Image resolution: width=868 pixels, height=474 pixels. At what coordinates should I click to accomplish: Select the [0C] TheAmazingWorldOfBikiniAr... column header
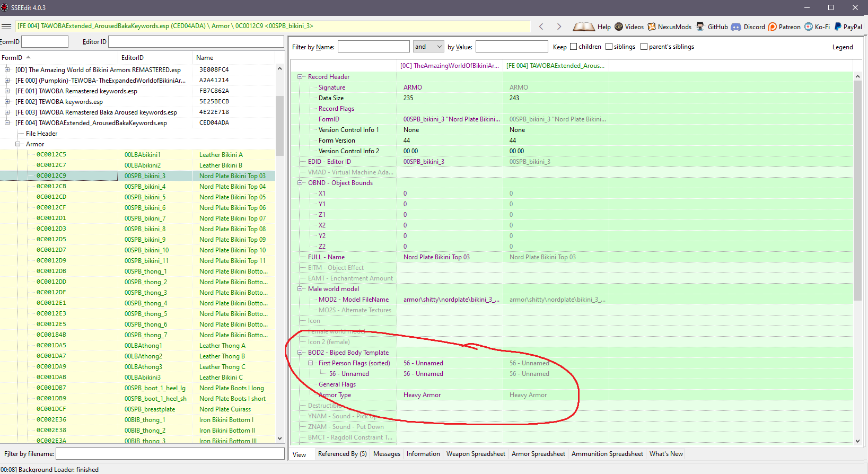click(x=450, y=66)
